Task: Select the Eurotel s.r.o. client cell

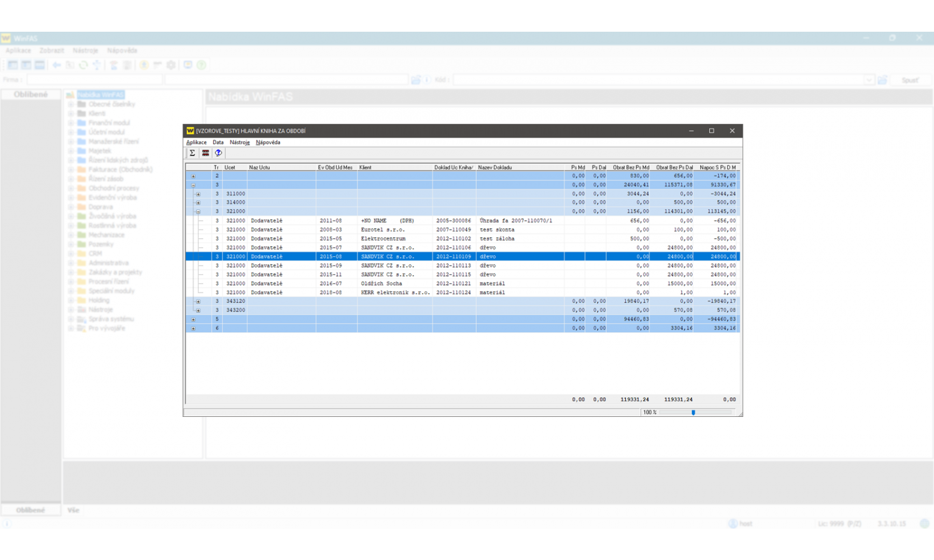Action: pos(395,230)
